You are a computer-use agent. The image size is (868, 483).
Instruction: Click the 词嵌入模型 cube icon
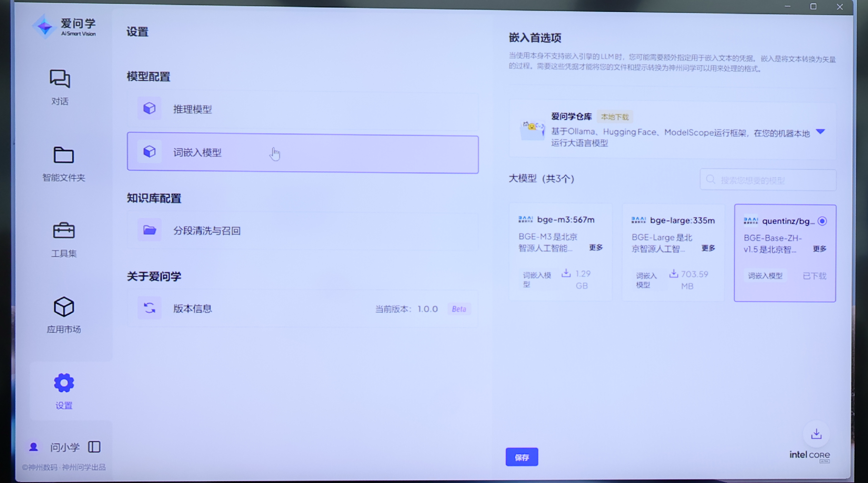[x=149, y=152]
